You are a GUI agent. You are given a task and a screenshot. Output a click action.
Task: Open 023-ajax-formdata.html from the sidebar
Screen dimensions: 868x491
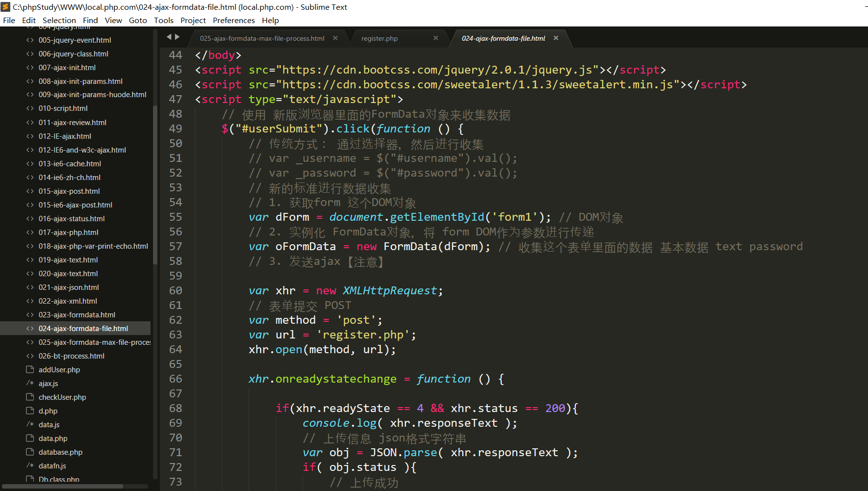77,314
